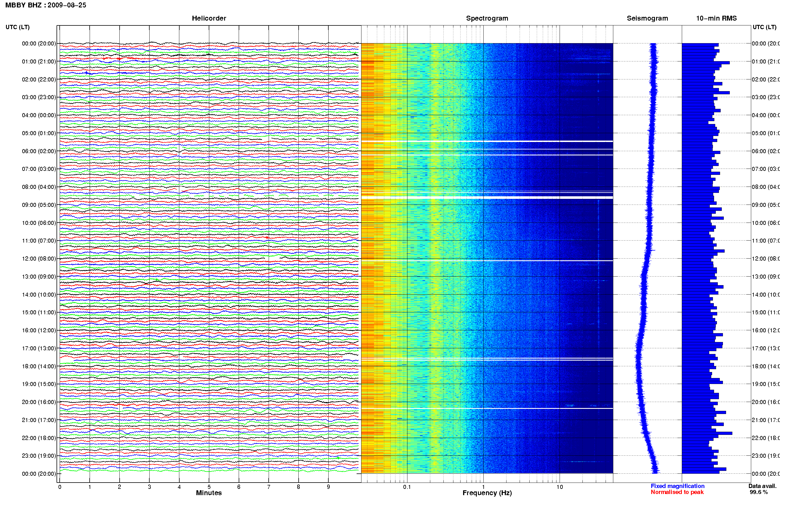Viewport: 812px width, 508px height.
Task: Click the left '08:00 (04:00)' time label
Action: (39, 187)
